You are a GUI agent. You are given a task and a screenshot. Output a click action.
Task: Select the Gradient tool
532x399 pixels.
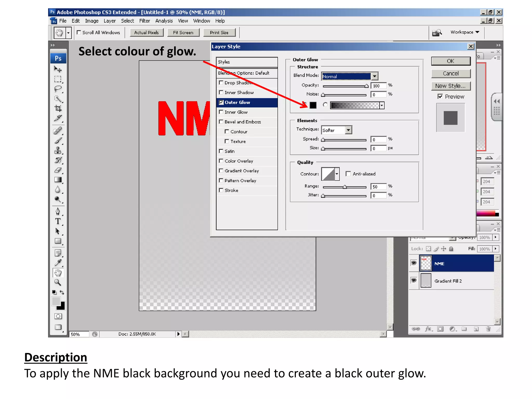click(58, 180)
